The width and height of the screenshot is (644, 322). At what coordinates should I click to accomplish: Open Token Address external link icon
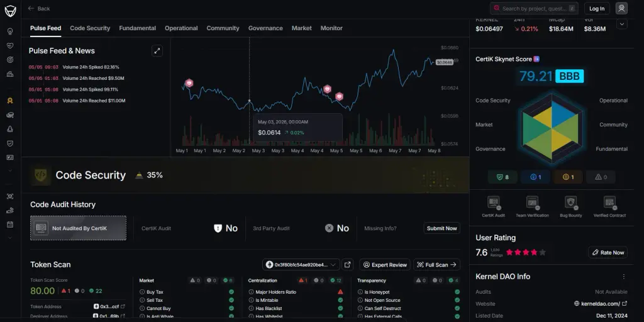pyautogui.click(x=123, y=306)
